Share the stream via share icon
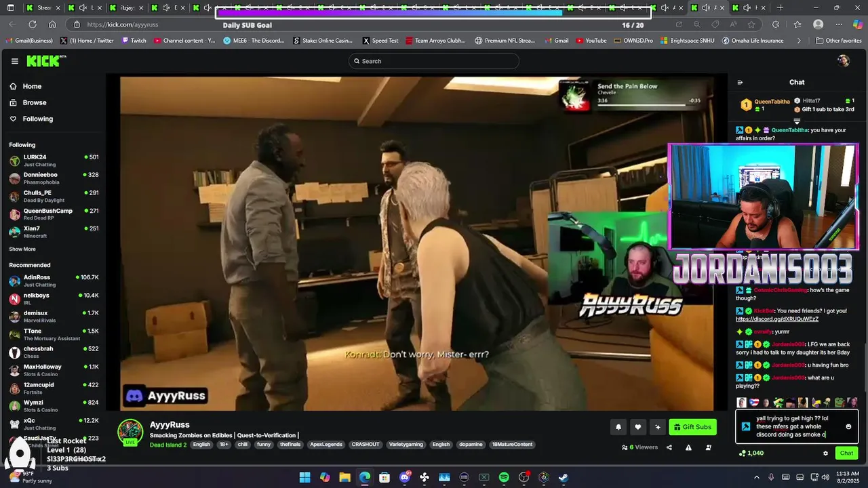 pyautogui.click(x=669, y=447)
